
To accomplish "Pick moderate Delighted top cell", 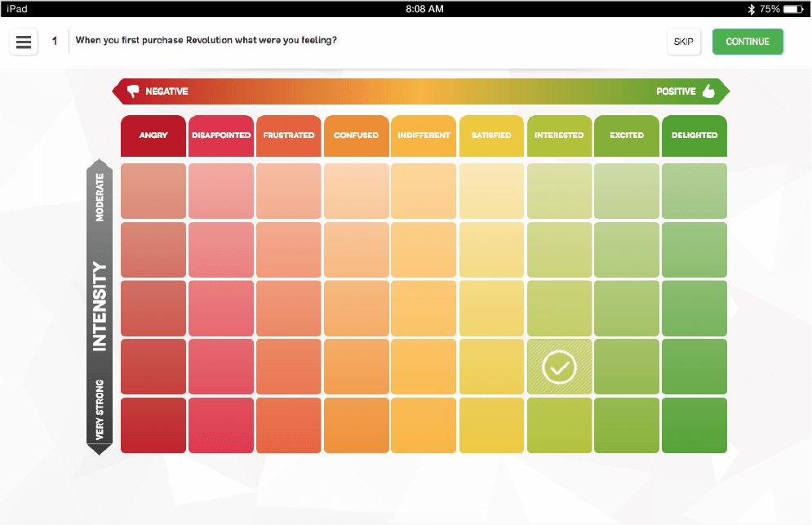I will coord(694,191).
